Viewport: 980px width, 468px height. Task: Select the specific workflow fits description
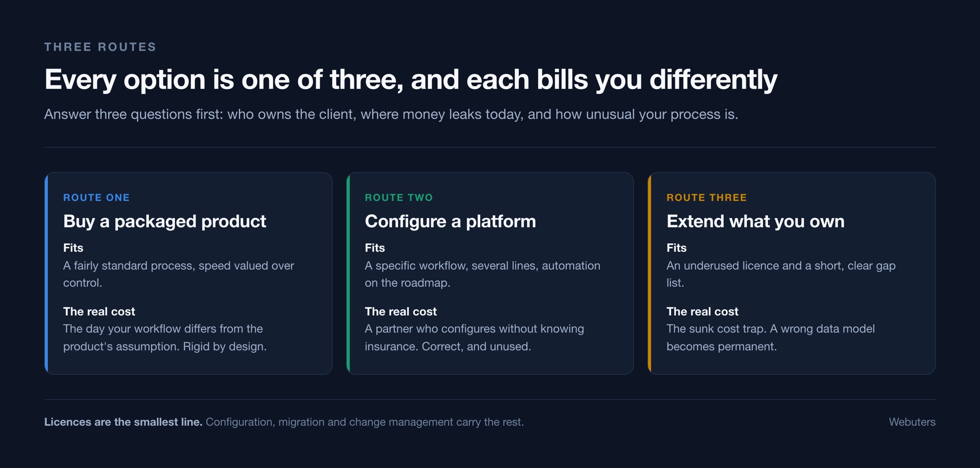tap(483, 274)
